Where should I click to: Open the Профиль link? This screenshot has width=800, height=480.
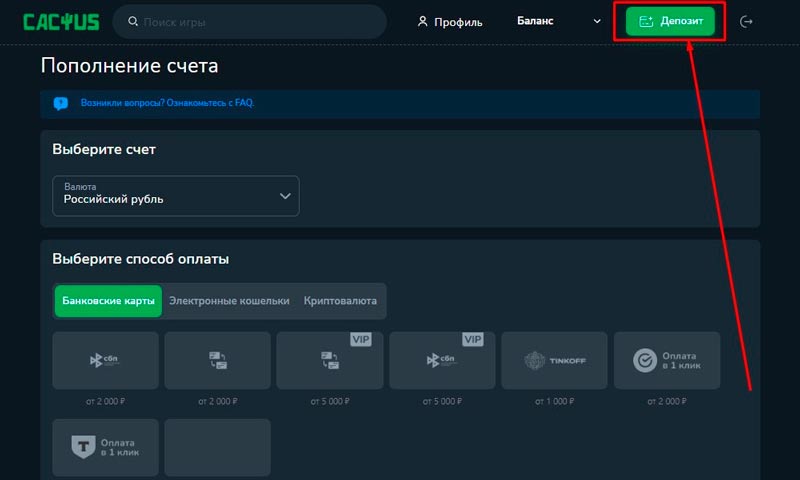click(450, 21)
